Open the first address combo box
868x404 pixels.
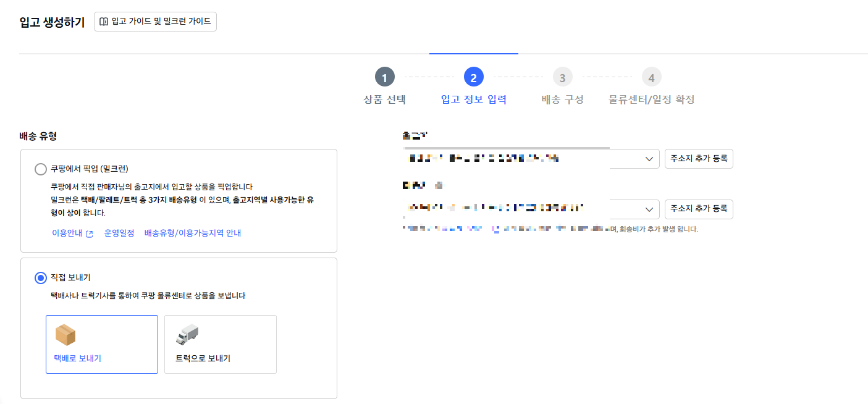(531, 159)
